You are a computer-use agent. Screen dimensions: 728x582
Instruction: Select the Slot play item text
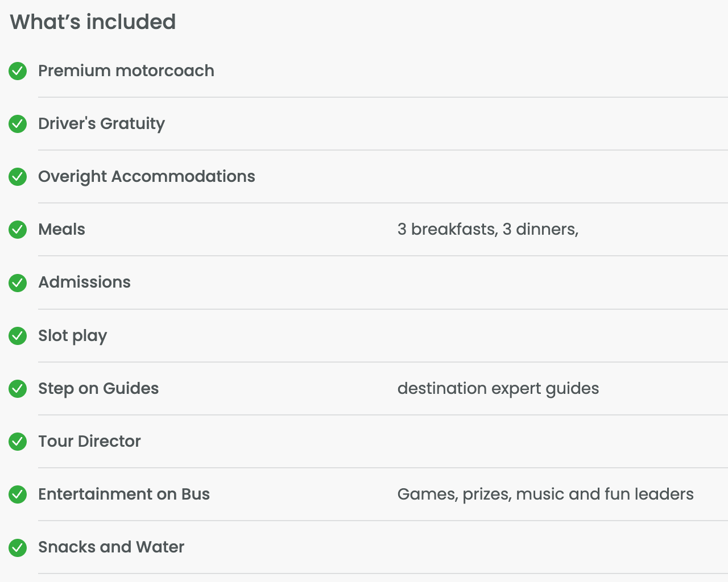point(72,336)
